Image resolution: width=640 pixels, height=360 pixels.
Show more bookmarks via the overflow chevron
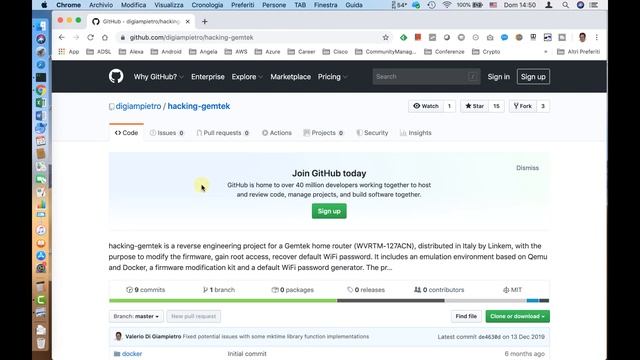pos(545,51)
